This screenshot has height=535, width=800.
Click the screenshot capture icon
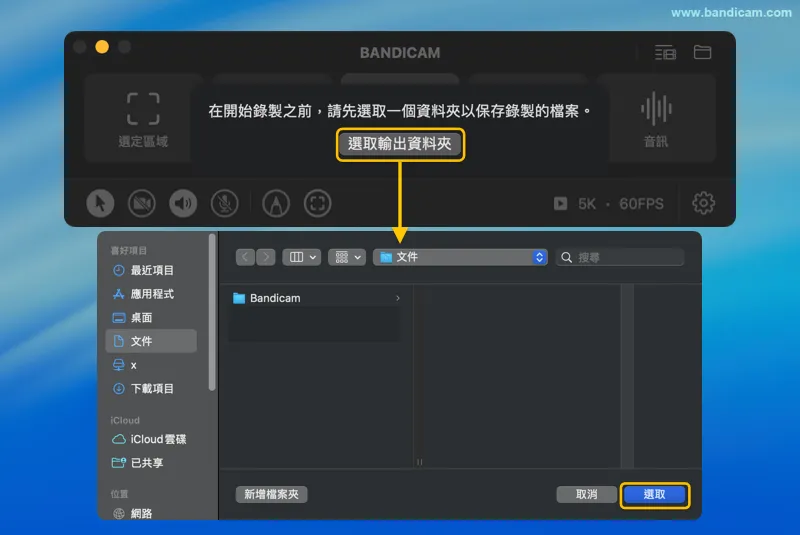pyautogui.click(x=317, y=203)
